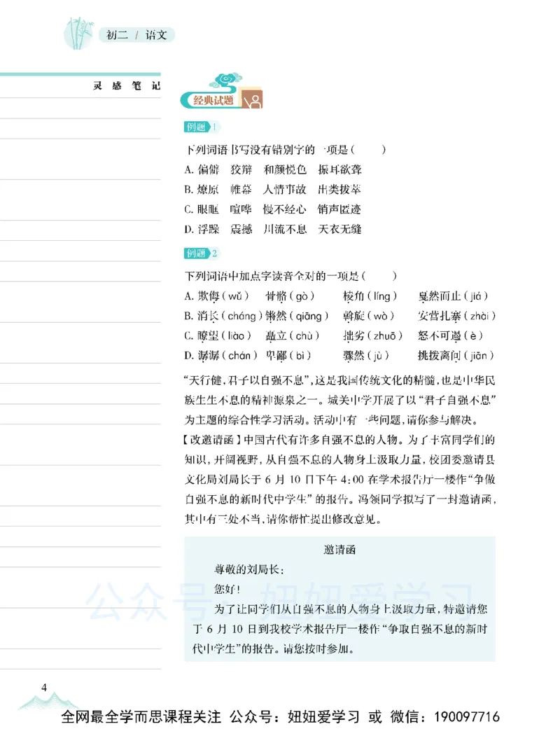The height and width of the screenshot is (729, 560).
Task: Select the idiom 销声匿迹
Action: 339,209
